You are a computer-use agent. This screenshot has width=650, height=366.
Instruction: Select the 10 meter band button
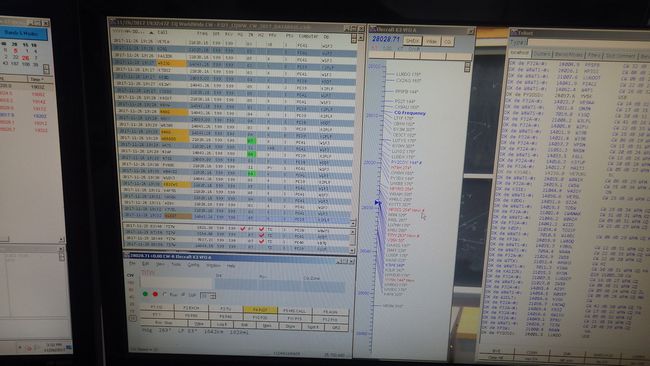pyautogui.click(x=133, y=318)
